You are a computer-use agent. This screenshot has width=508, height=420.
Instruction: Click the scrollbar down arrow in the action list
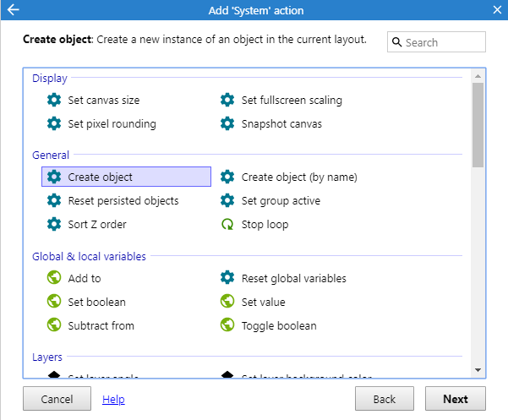coord(478,370)
